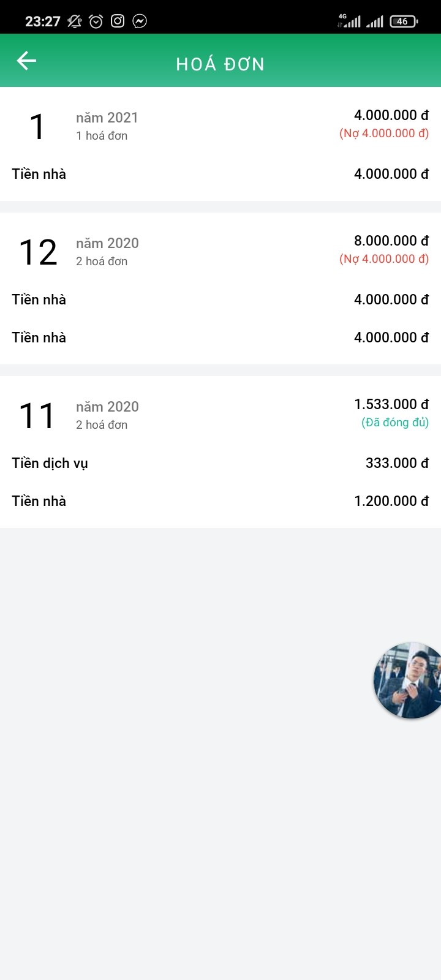Tap the red debt label for December 2020
The image size is (441, 980).
point(384,259)
